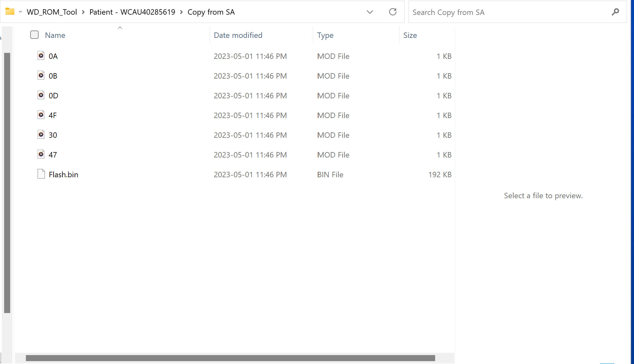Select the file named 0A
The width and height of the screenshot is (634, 364).
click(53, 56)
